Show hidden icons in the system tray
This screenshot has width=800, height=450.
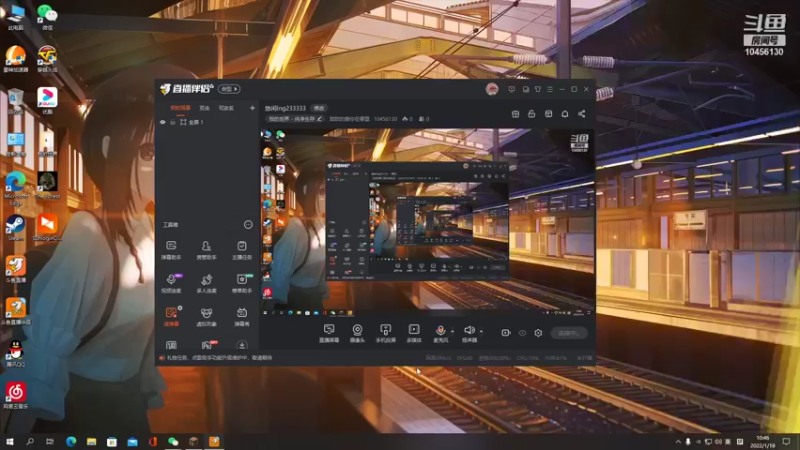[678, 441]
